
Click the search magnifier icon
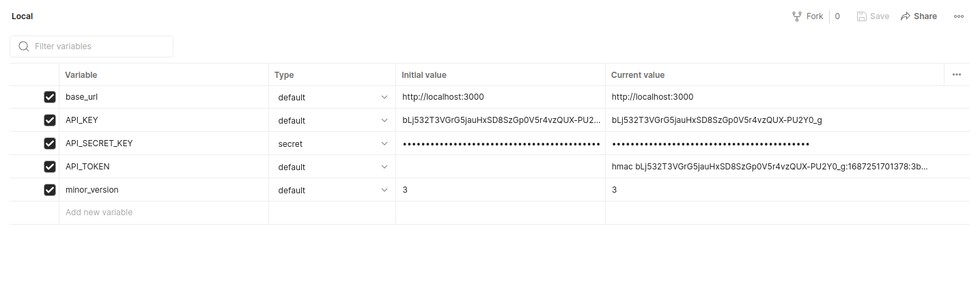24,46
